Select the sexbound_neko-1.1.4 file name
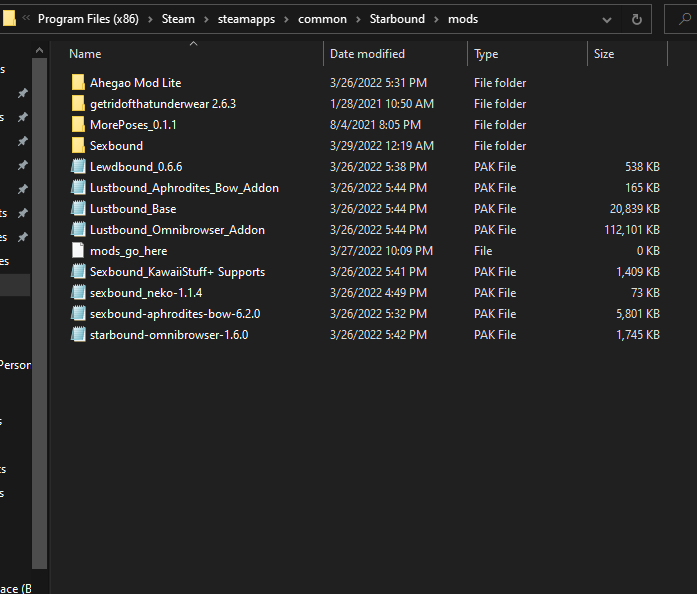The width and height of the screenshot is (697, 594). 146,293
